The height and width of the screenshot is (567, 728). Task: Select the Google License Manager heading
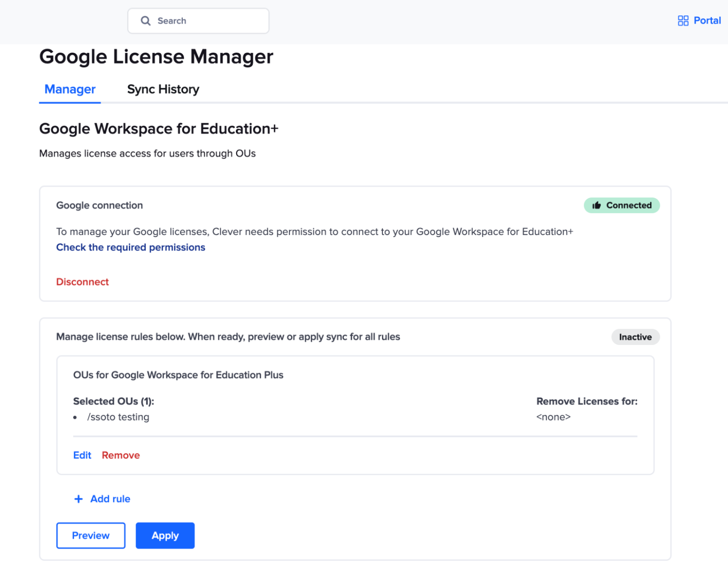tap(156, 57)
